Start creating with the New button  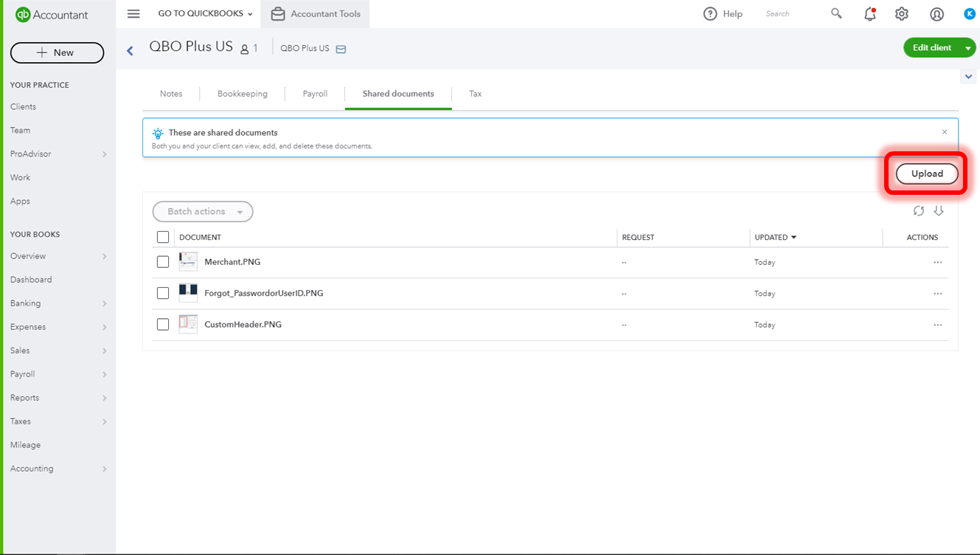pyautogui.click(x=57, y=52)
